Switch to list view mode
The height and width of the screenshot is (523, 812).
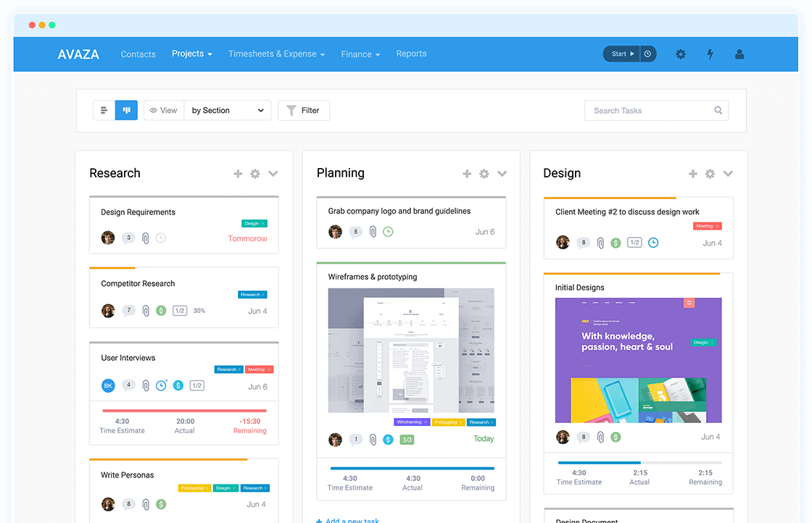pos(104,110)
